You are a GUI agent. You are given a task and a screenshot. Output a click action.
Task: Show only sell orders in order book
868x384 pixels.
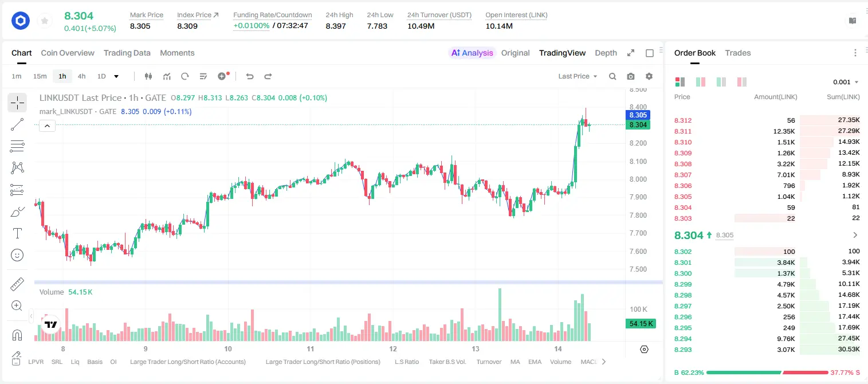pyautogui.click(x=742, y=82)
